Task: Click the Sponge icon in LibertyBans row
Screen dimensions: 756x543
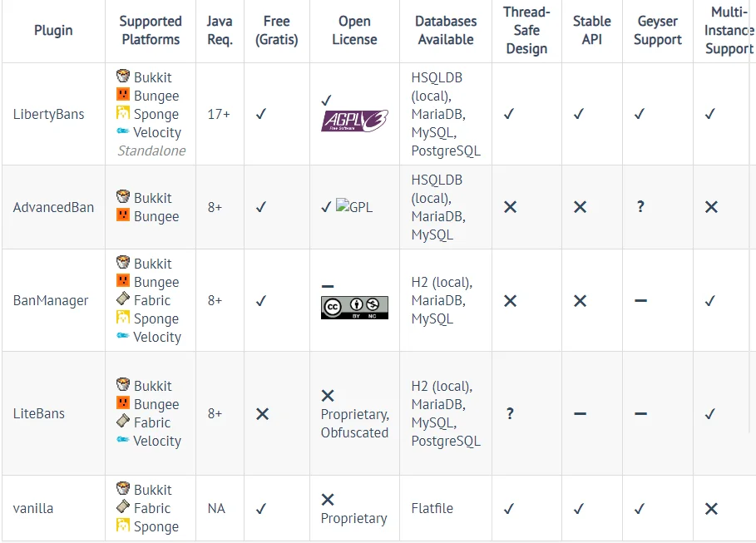Action: point(123,113)
